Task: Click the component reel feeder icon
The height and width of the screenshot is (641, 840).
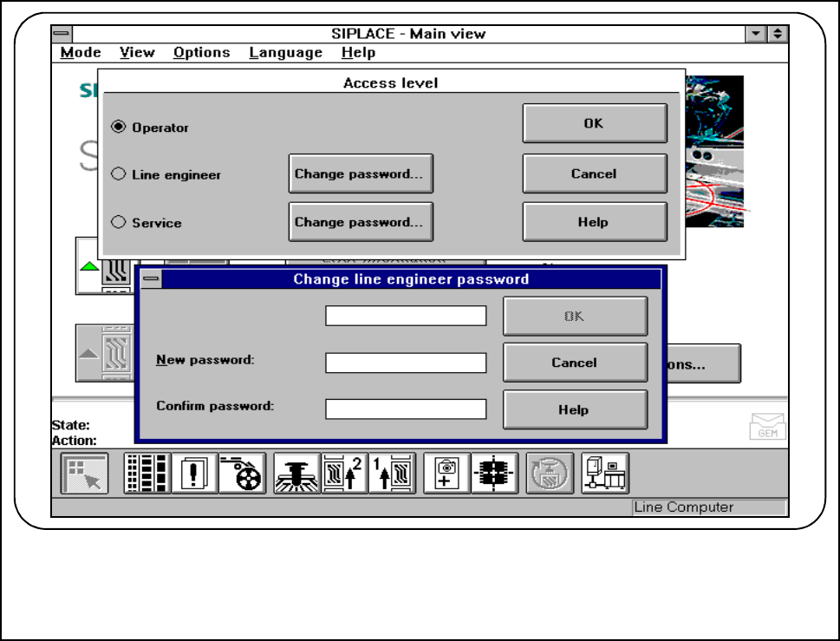Action: (242, 474)
